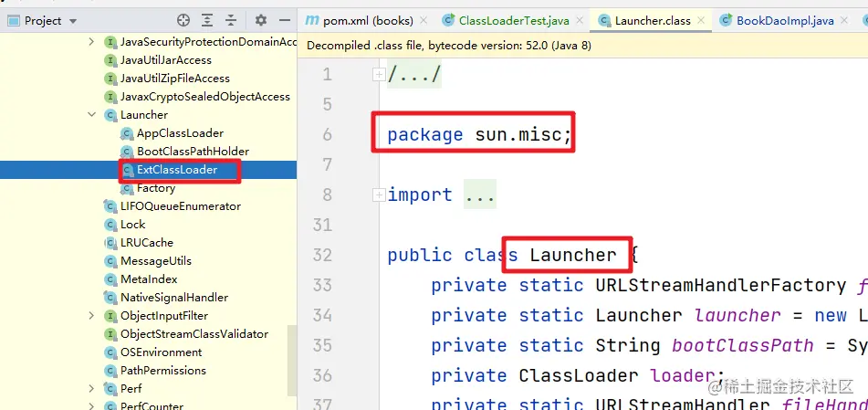This screenshot has height=410, width=868.
Task: Select JavaUtilZipFileAccess in project tree
Action: click(175, 79)
